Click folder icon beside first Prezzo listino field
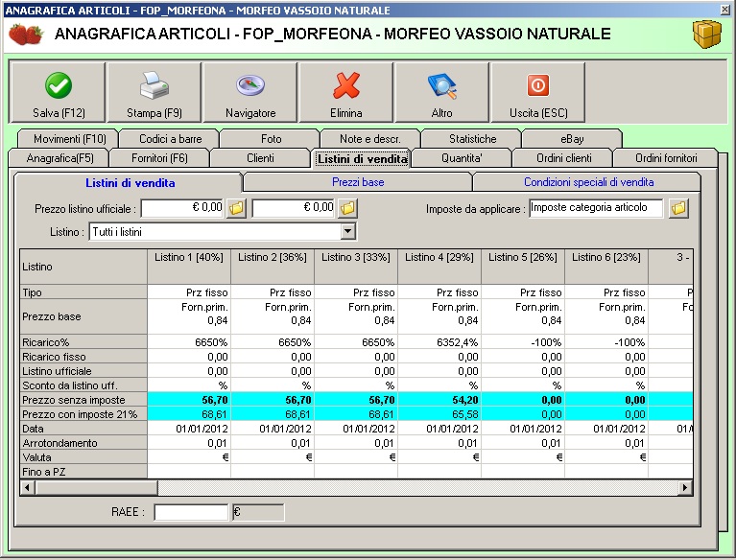 237,207
